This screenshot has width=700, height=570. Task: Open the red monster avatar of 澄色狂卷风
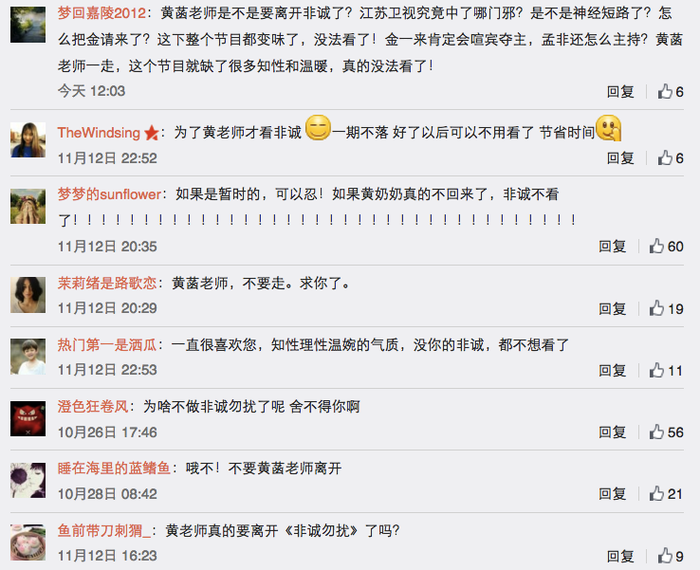[28, 418]
